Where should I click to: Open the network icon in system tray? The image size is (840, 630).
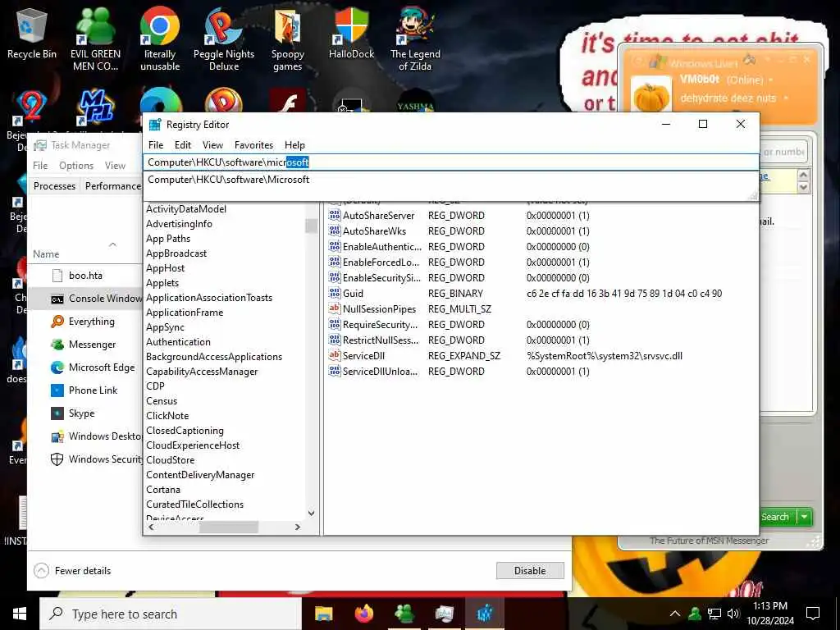point(714,614)
